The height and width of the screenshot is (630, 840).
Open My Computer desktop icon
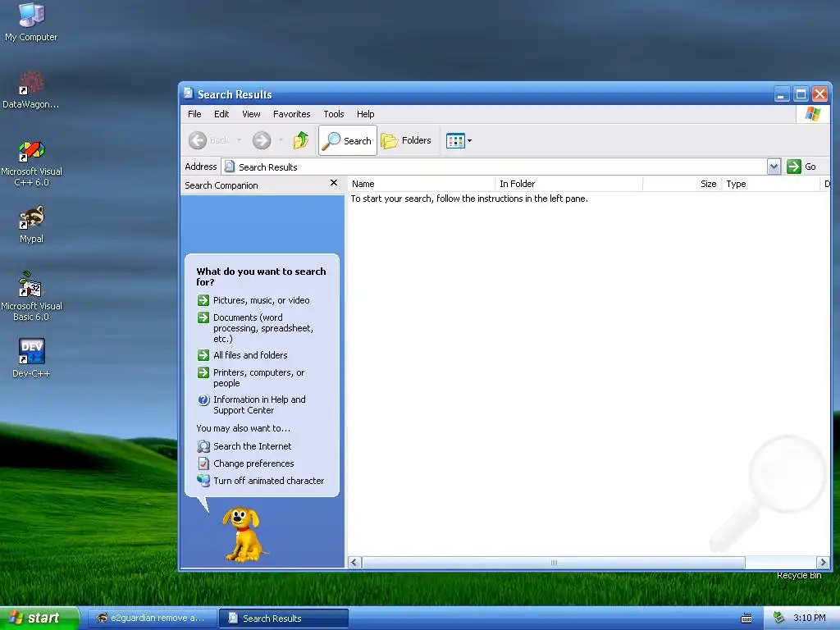tap(31, 21)
